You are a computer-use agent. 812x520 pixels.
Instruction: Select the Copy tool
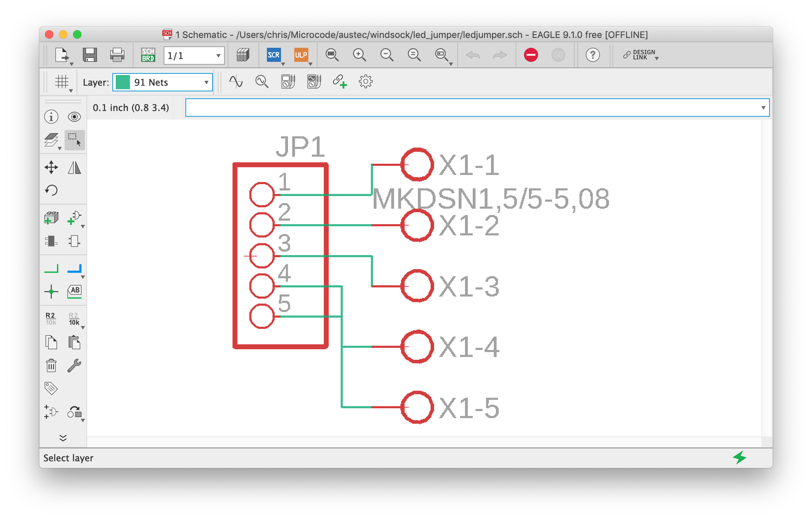coord(51,342)
